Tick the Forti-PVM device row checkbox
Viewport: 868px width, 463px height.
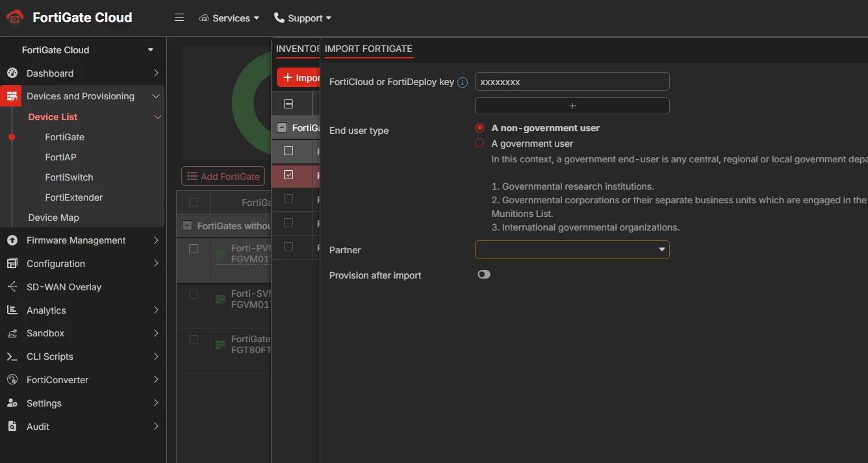pos(193,249)
